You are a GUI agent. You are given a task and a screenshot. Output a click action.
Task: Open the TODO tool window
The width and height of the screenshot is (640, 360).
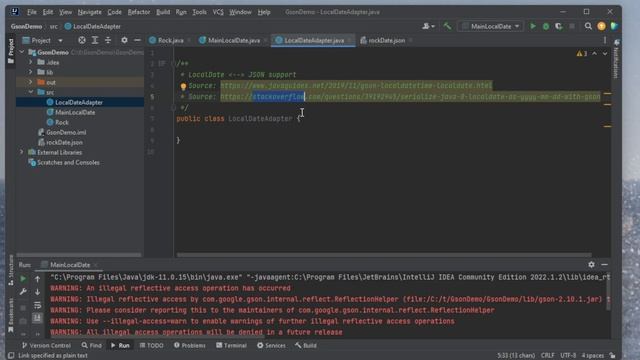(x=151, y=345)
